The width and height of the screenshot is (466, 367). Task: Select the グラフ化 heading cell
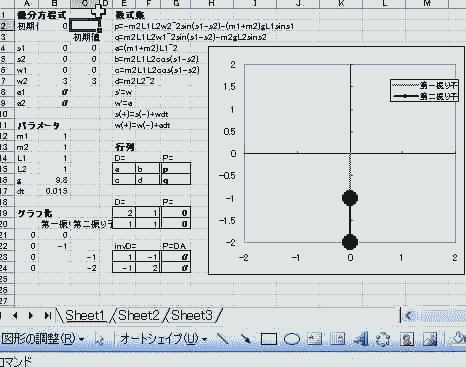point(35,213)
